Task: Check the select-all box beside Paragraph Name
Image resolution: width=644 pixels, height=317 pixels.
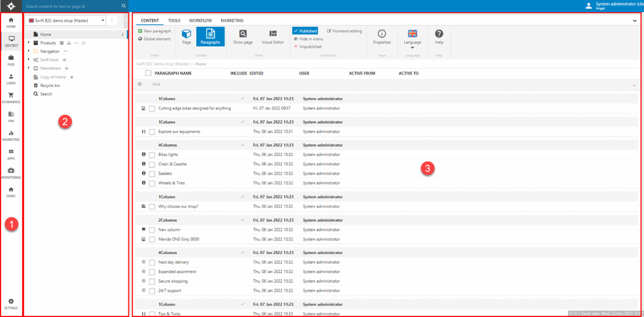Action: point(148,73)
